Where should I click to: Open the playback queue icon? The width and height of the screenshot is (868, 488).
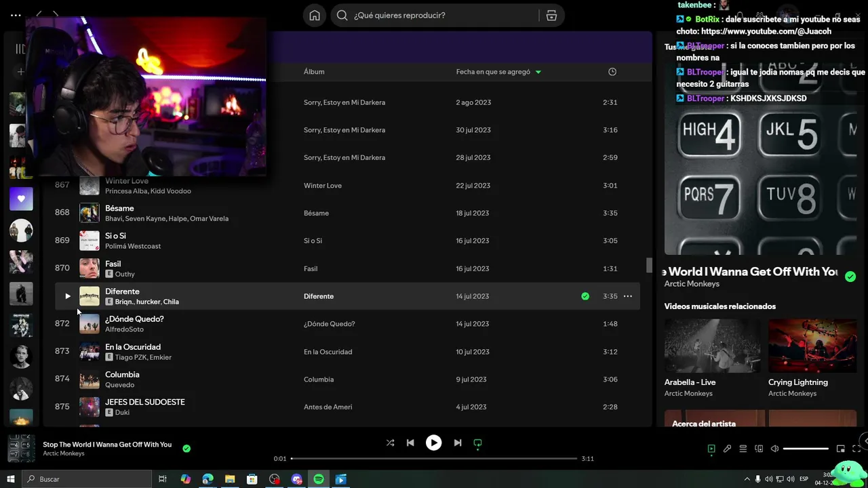click(x=743, y=449)
